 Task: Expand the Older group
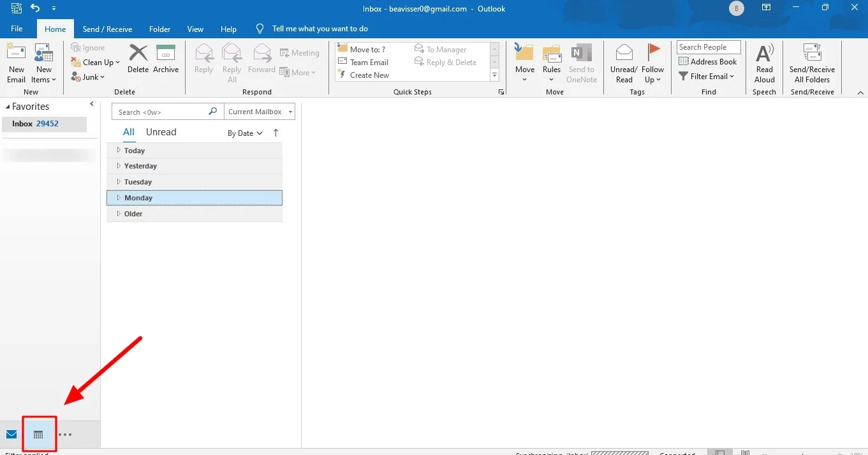point(119,214)
